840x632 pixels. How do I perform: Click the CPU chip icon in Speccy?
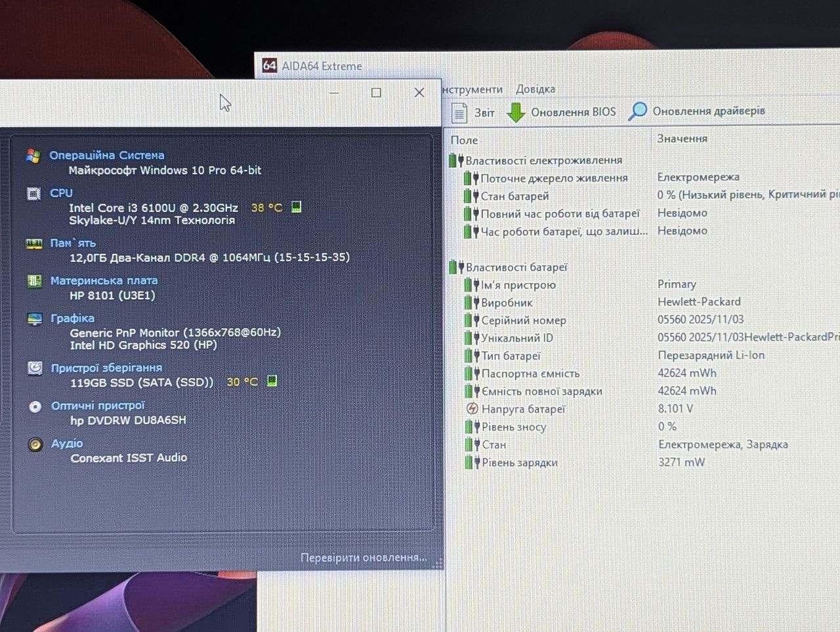33,194
